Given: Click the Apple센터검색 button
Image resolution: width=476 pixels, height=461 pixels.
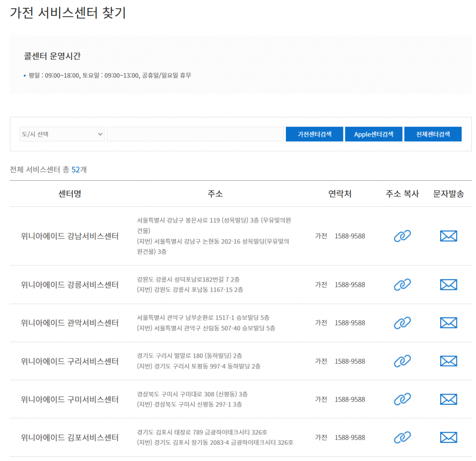Looking at the screenshot, I should [373, 134].
